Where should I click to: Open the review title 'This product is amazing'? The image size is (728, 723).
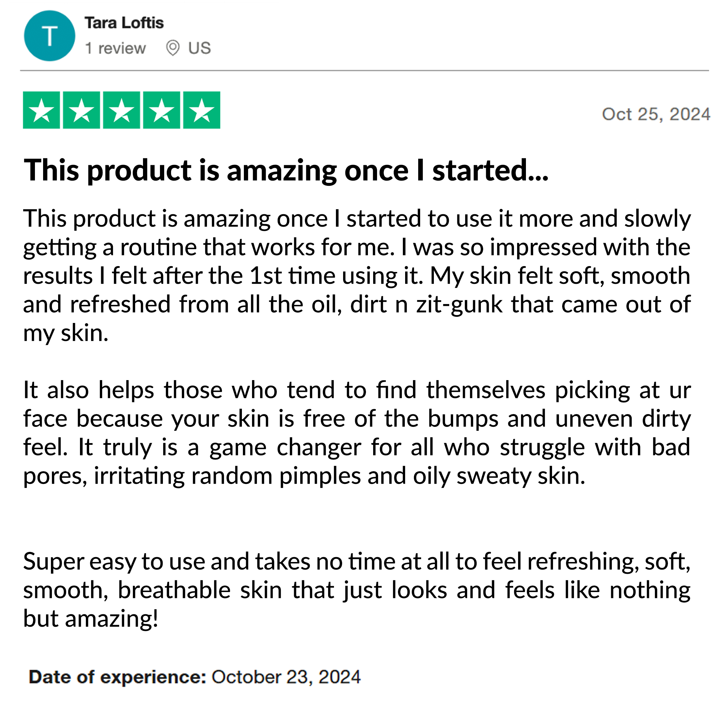tap(286, 170)
